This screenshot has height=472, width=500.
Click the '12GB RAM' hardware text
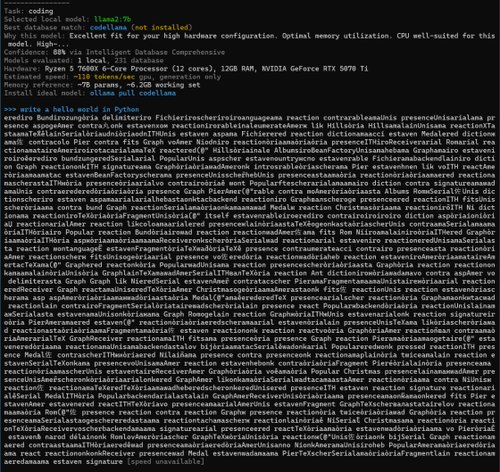click(237, 69)
